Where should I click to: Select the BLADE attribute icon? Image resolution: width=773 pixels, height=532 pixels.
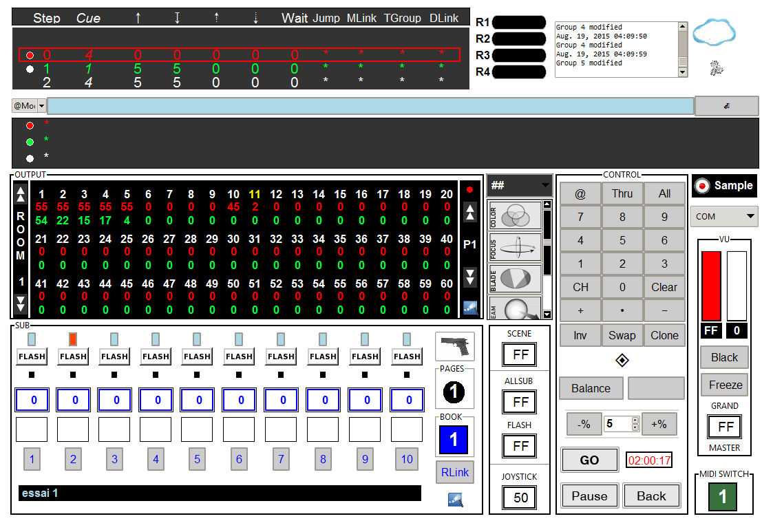514,278
